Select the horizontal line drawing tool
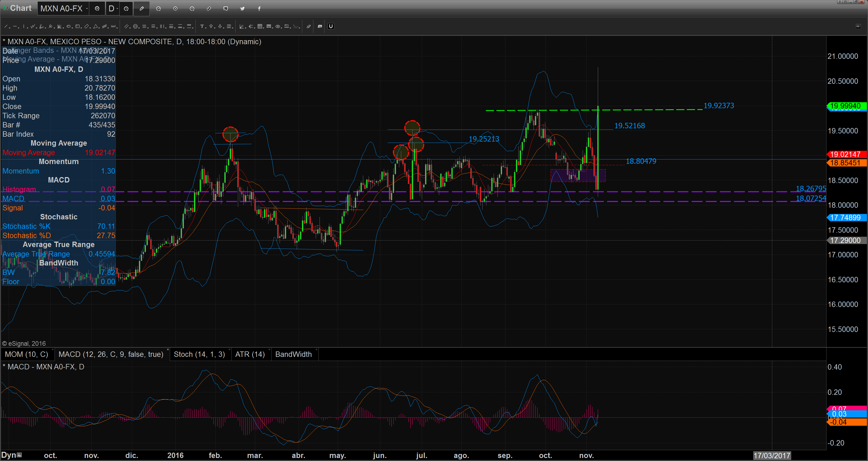The width and height of the screenshot is (868, 461). [15, 26]
